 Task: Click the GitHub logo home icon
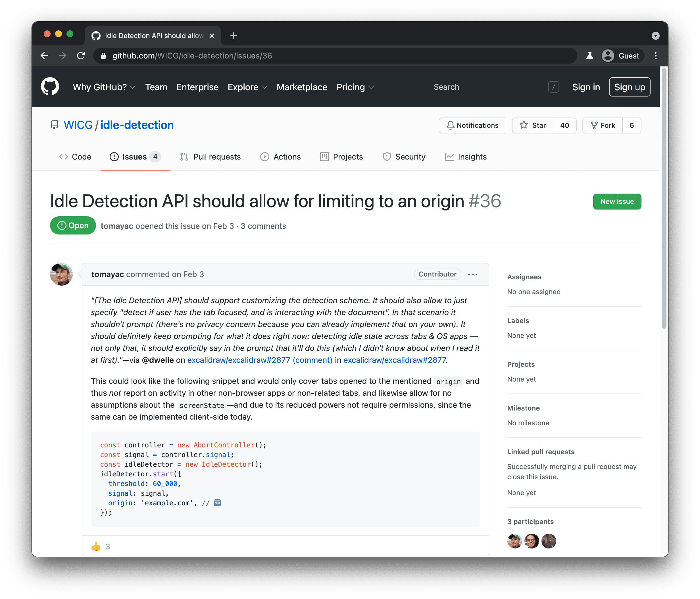[51, 87]
